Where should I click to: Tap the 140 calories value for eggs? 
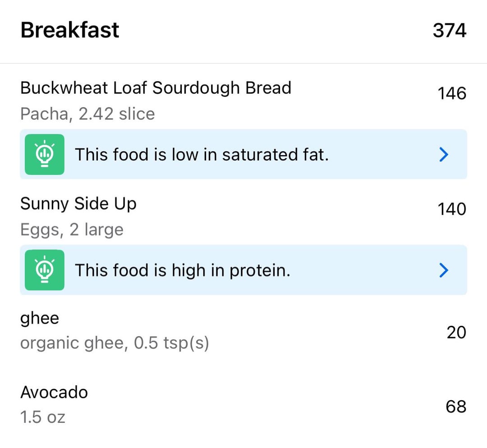pyautogui.click(x=452, y=209)
